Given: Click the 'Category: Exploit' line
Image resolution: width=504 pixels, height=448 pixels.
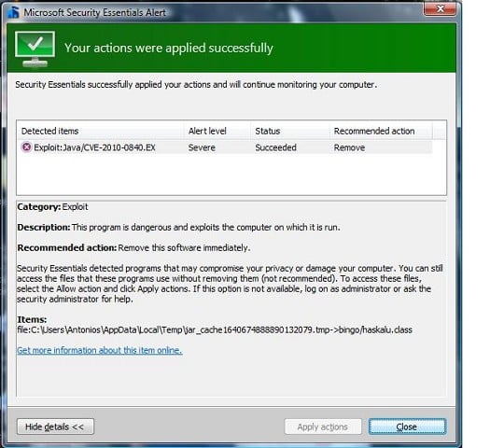Looking at the screenshot, I should [x=52, y=206].
